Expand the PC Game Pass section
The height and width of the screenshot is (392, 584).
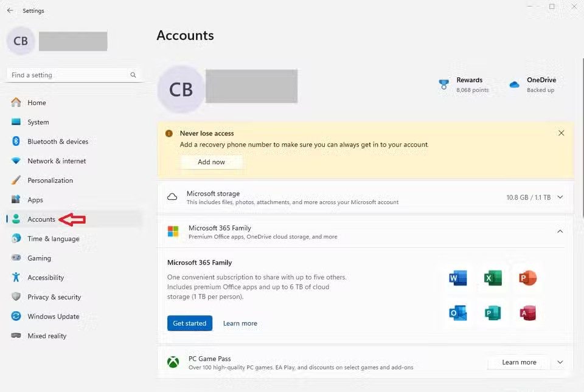(x=559, y=362)
